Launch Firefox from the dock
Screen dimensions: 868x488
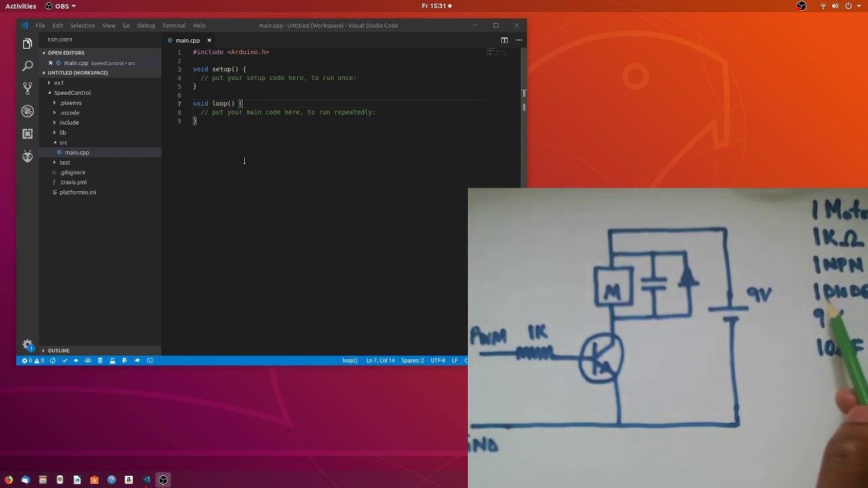8,480
